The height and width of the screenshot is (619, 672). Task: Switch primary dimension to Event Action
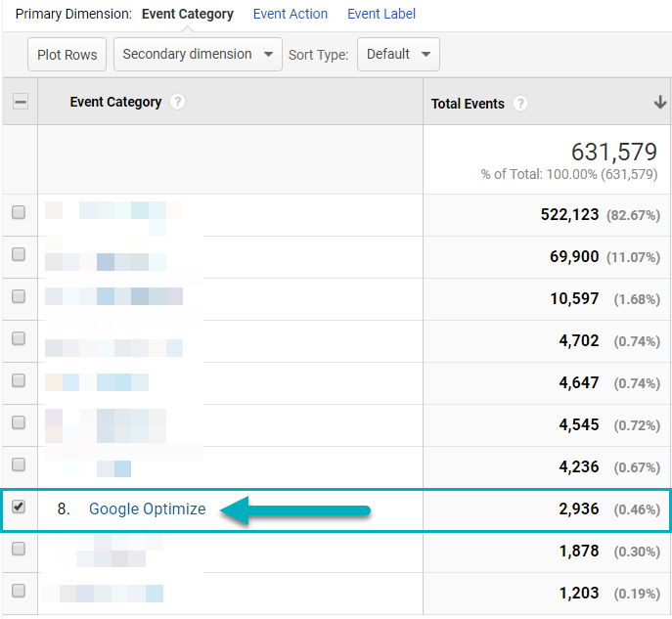pyautogui.click(x=291, y=14)
